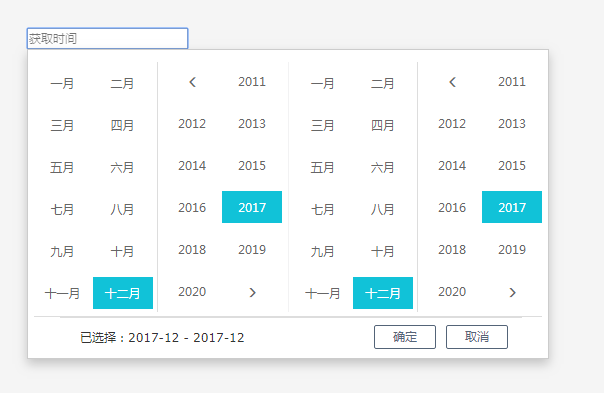The height and width of the screenshot is (393, 604).
Task: Pick year 2018 in left year panel
Action: (x=192, y=250)
